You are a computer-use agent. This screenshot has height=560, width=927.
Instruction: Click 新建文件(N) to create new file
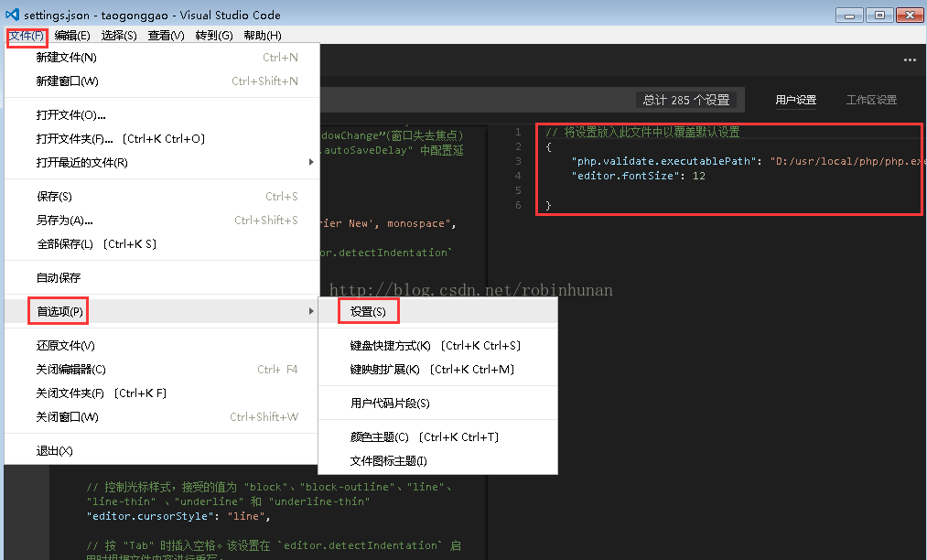pyautogui.click(x=67, y=58)
